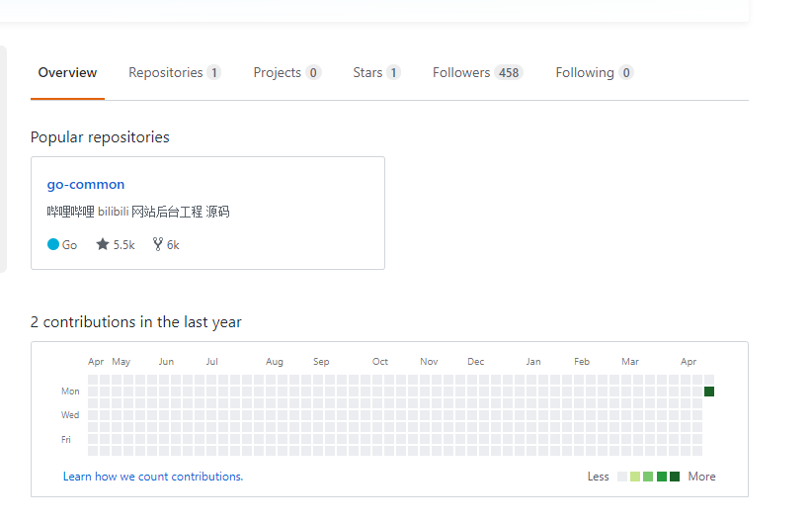The image size is (812, 523).
Task: Open the Overview tab
Action: 67,72
